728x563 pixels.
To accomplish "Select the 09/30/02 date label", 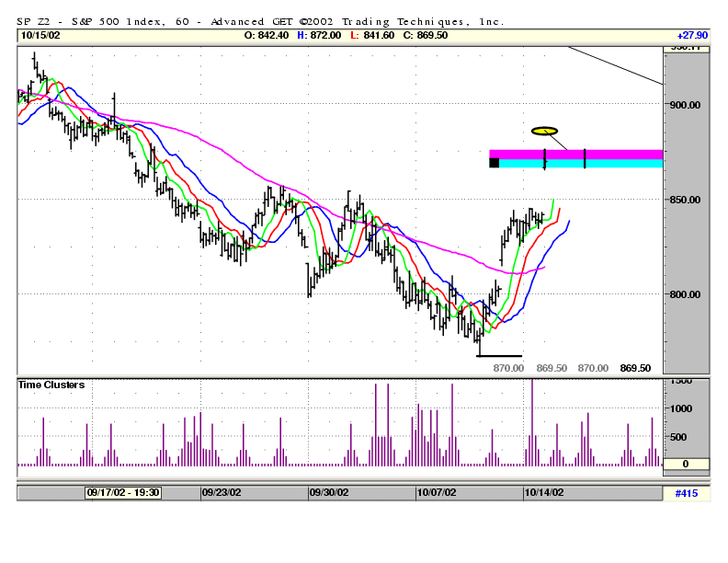I will tap(329, 492).
